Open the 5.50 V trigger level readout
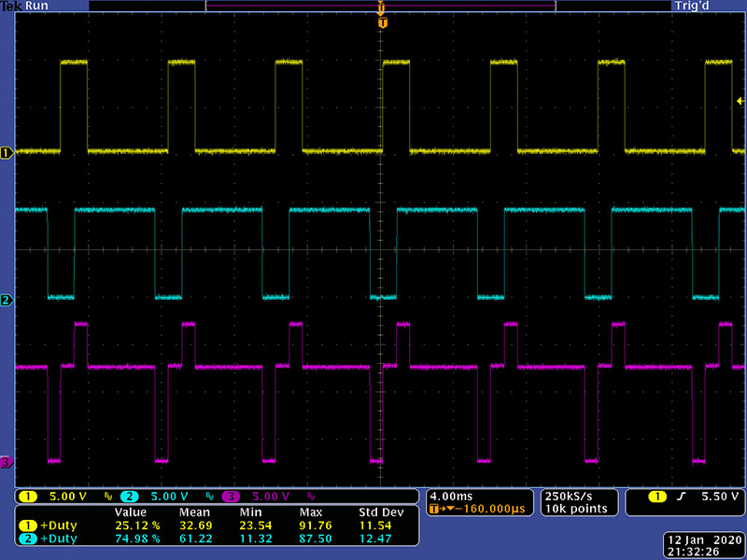 click(x=721, y=496)
